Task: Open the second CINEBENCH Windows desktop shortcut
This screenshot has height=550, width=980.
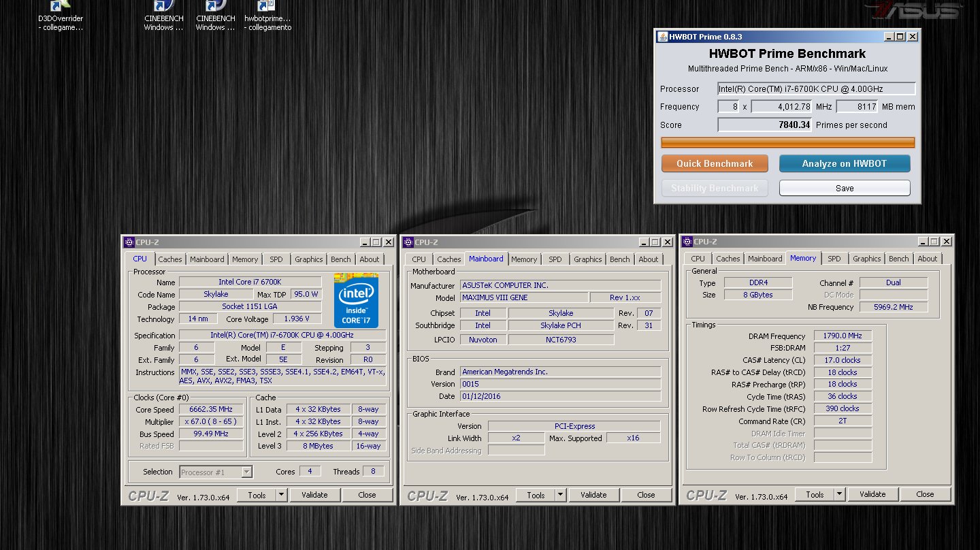Action: (215, 16)
